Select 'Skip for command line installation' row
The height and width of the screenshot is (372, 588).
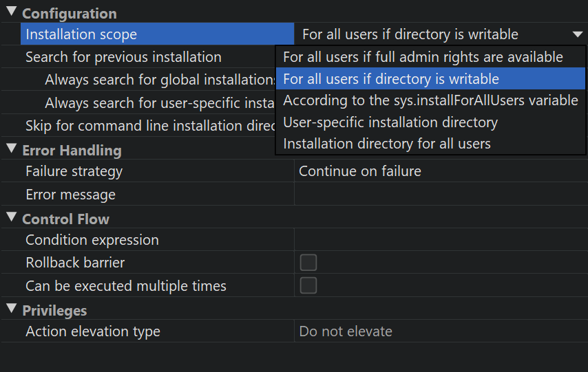click(x=143, y=126)
